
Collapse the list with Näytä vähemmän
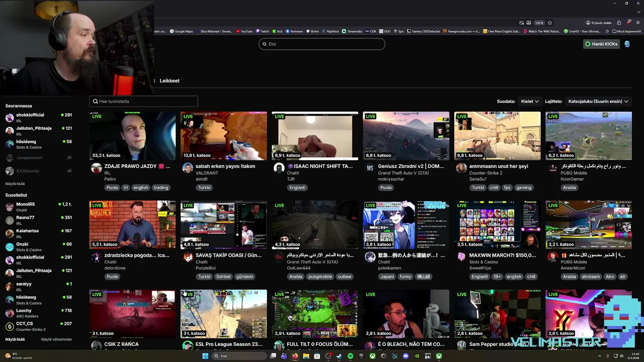pyautogui.click(x=56, y=339)
